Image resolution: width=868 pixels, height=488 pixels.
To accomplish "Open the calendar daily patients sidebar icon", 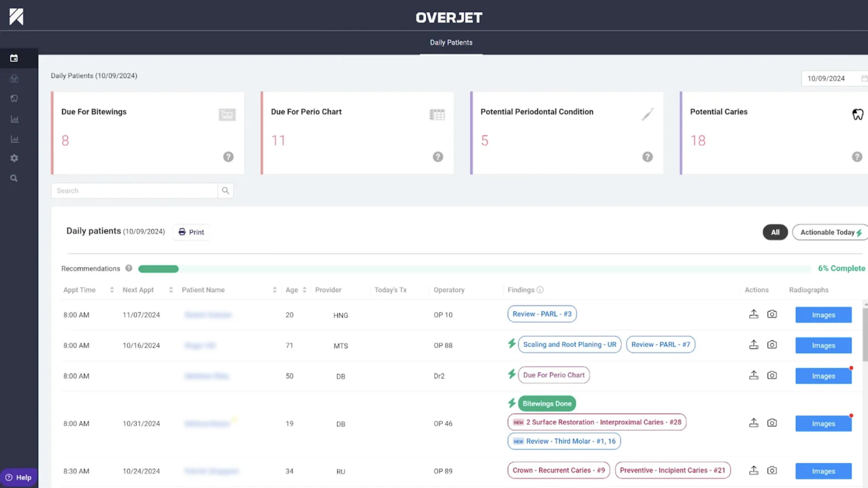I will tap(14, 58).
